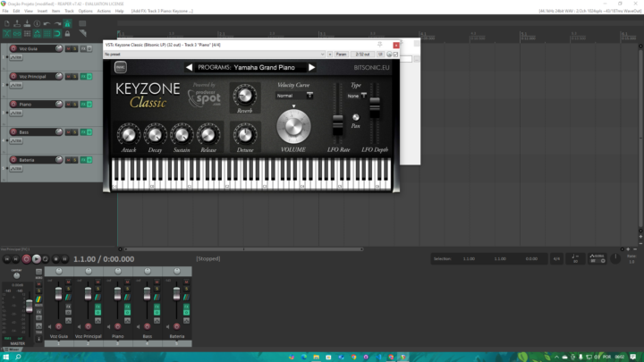Screen dimensions: 644x362
Task: Click the Undo toolbar icon
Action: 47,24
